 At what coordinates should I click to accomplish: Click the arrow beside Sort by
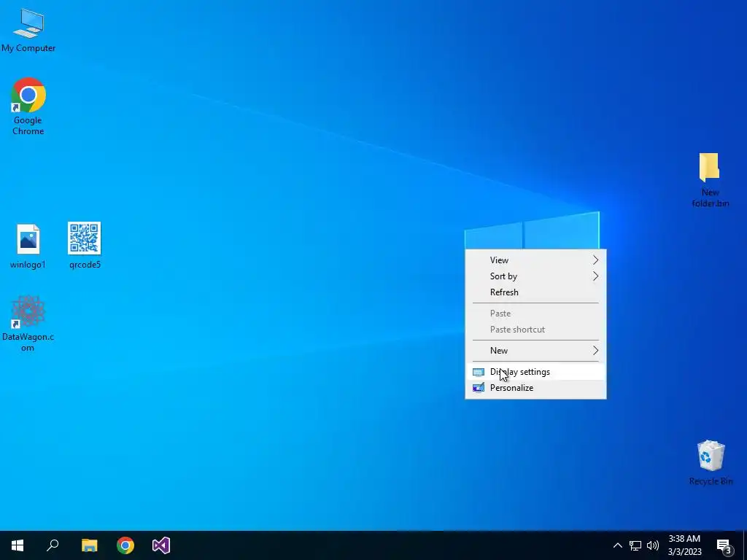595,276
